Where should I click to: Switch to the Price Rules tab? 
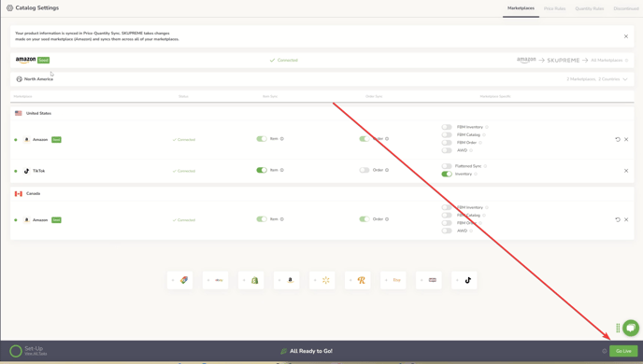click(x=554, y=8)
